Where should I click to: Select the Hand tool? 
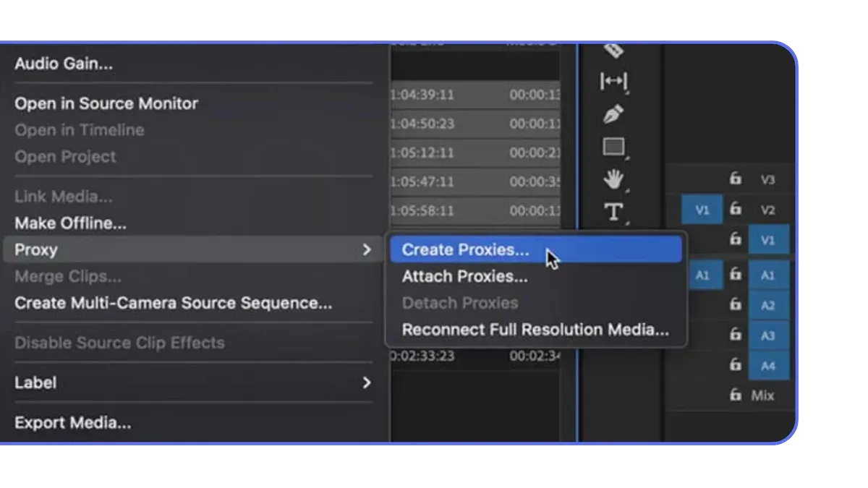pos(614,179)
